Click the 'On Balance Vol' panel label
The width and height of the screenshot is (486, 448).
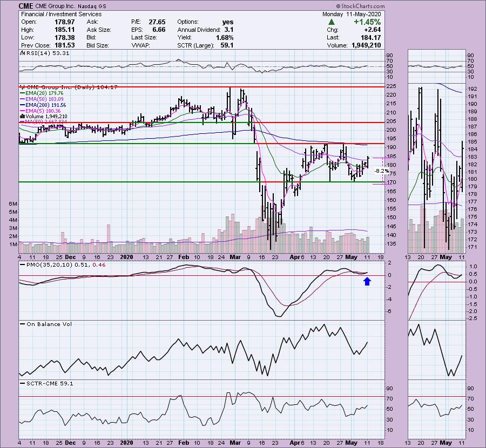pos(49,324)
